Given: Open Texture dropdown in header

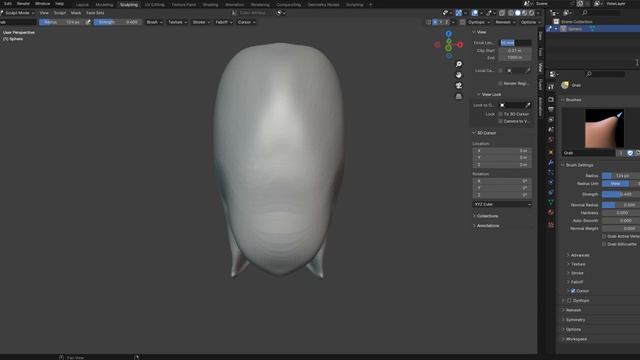Looking at the screenshot, I should click(x=178, y=22).
